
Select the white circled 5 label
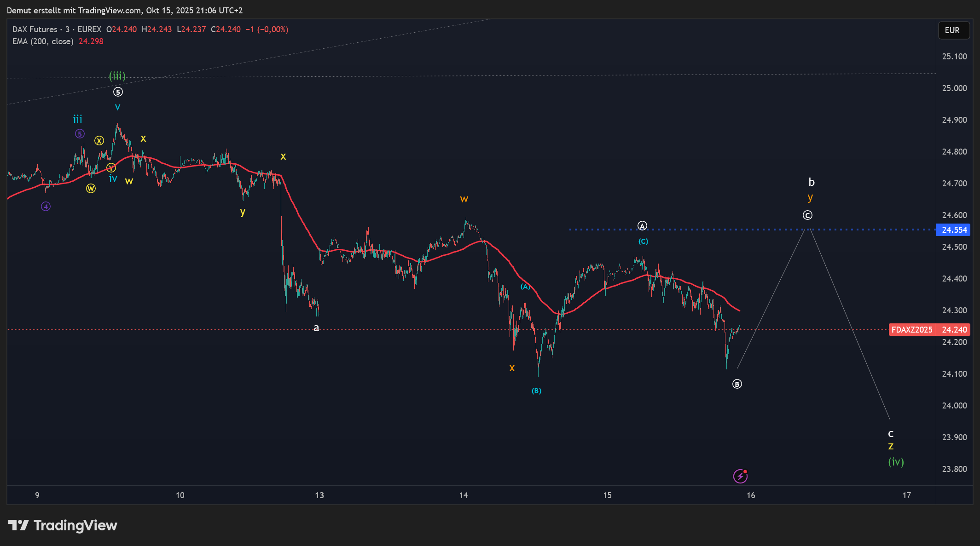point(118,92)
